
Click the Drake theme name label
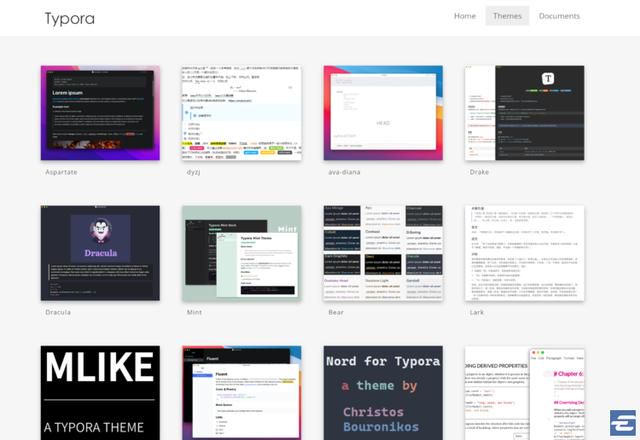click(x=479, y=172)
